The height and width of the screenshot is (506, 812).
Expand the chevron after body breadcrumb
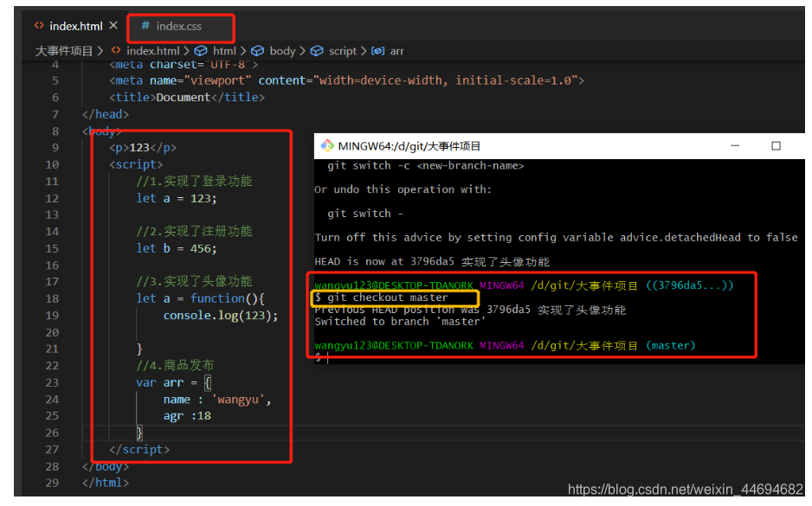pos(302,51)
